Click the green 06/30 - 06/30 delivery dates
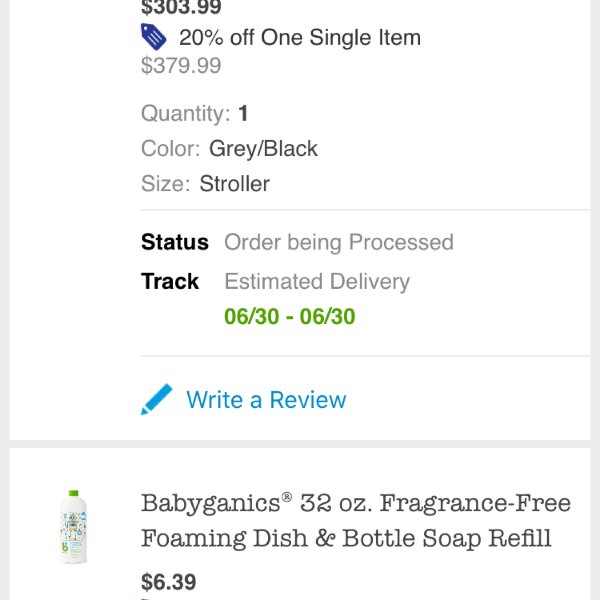This screenshot has width=600, height=600. 290,316
